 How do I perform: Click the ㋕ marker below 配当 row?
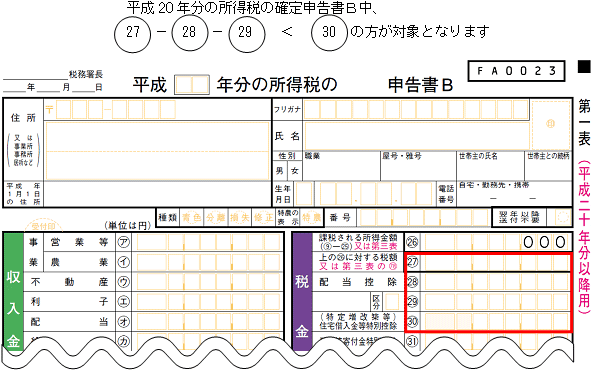(x=123, y=341)
